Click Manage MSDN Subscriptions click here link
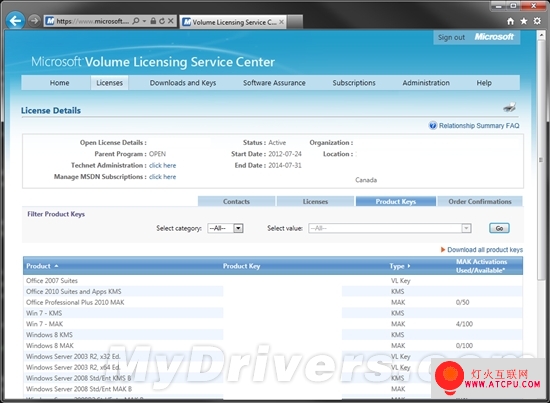 coord(162,177)
